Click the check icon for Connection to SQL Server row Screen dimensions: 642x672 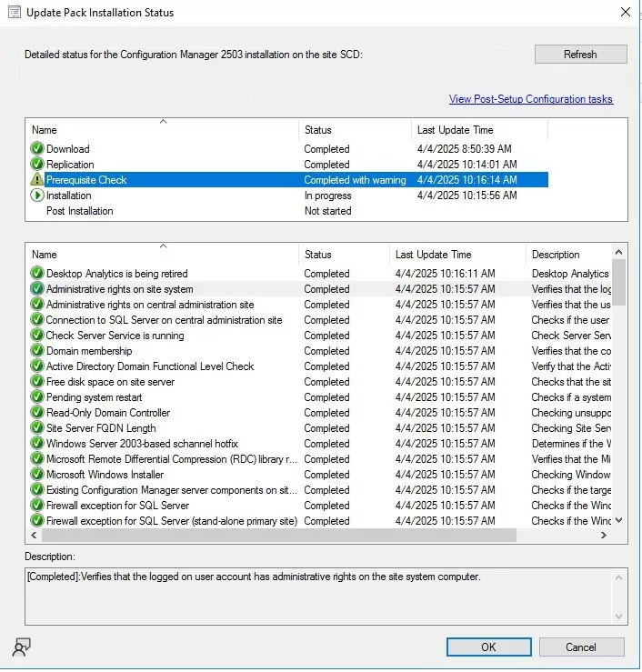coord(37,319)
